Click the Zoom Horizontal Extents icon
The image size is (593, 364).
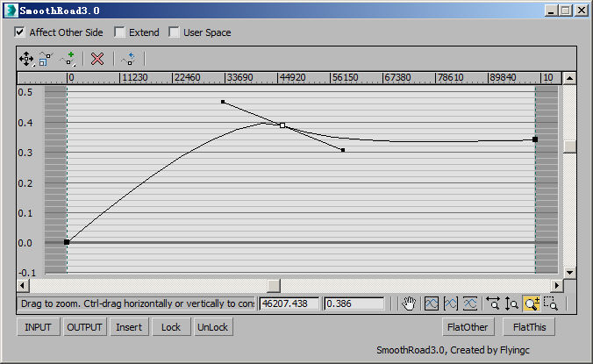pos(451,303)
